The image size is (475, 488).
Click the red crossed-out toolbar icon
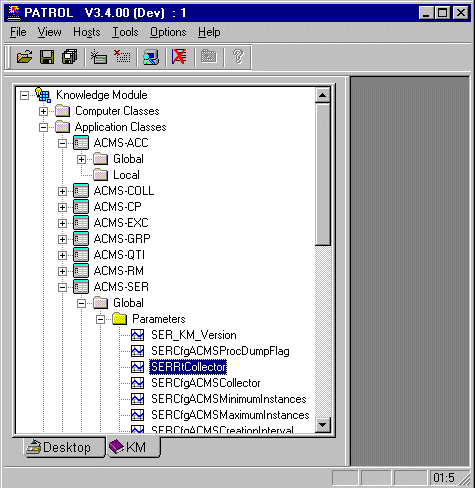179,57
